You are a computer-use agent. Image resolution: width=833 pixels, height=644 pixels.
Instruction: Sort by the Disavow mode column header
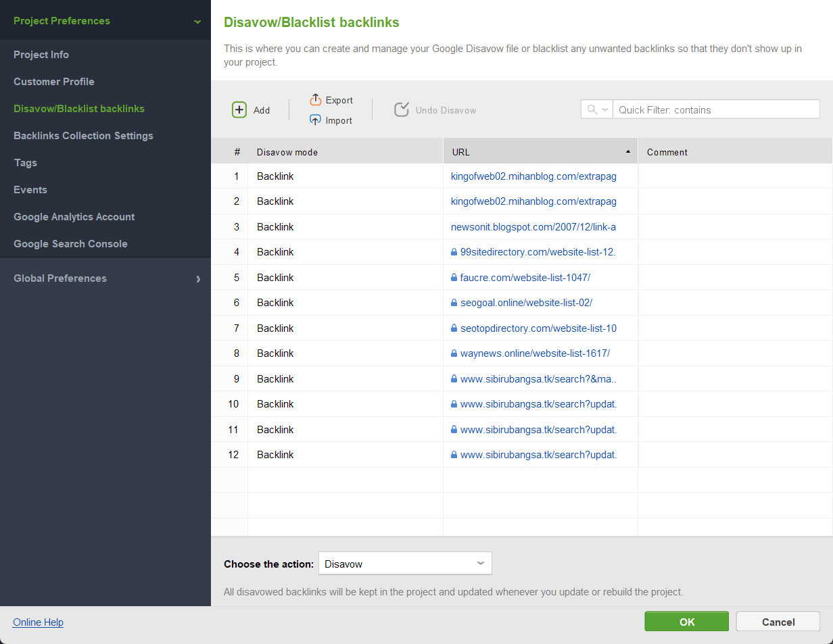coord(287,152)
